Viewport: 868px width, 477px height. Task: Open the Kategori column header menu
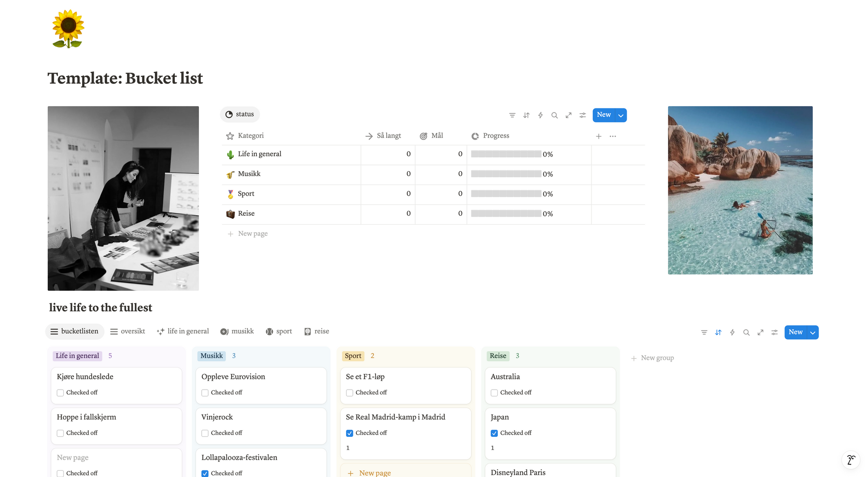pos(251,136)
